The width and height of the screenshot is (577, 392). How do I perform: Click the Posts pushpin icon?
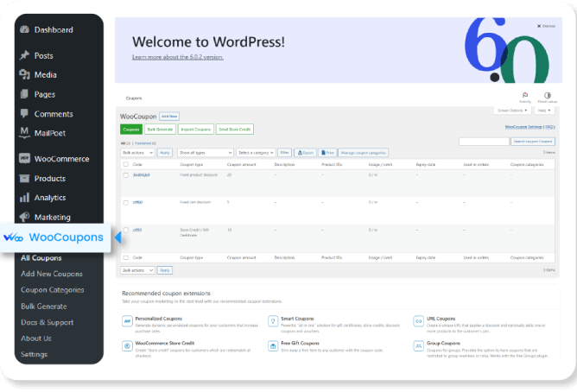pyautogui.click(x=25, y=55)
